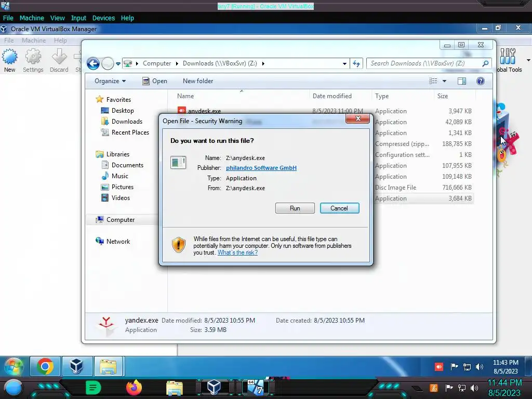Click guest volume speaker tray icon
532x399 pixels.
(480, 367)
